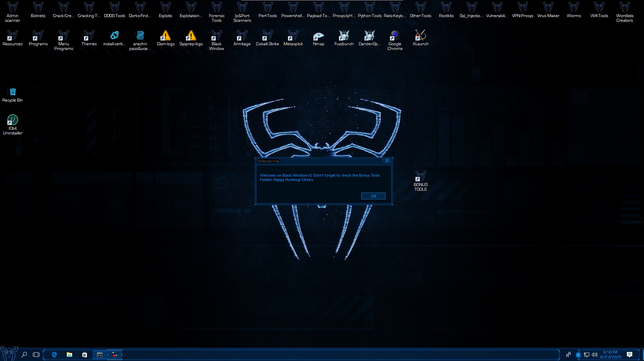Open the Python-Tools folder

tap(369, 10)
